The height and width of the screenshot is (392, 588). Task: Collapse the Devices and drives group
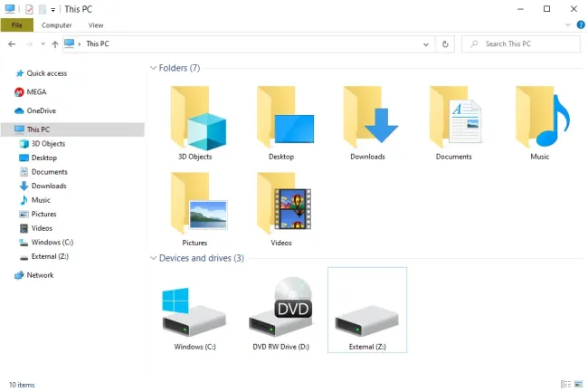[x=153, y=258]
